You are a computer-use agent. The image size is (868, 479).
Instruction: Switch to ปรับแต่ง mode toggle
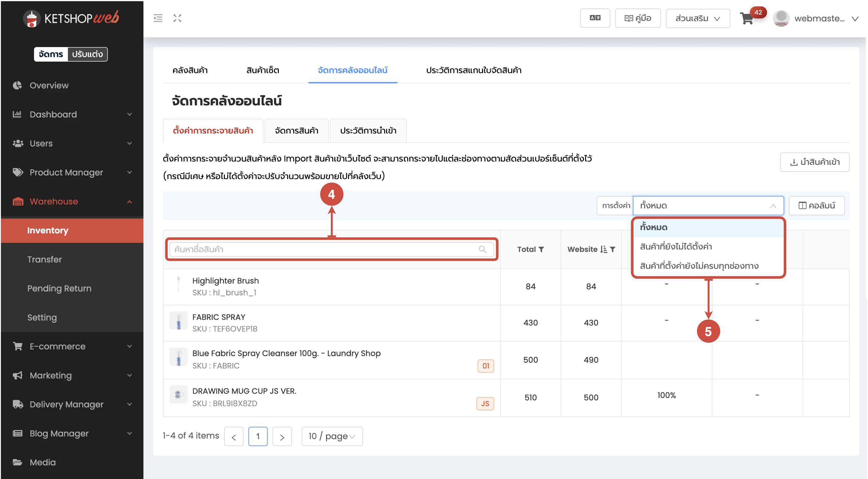(87, 54)
